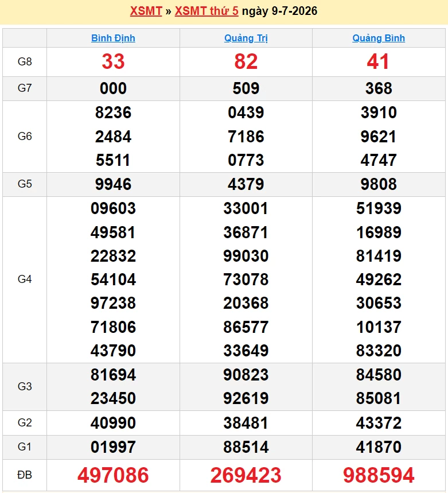This screenshot has width=448, height=493.
Task: Click the G8 row label
Action: (25, 61)
